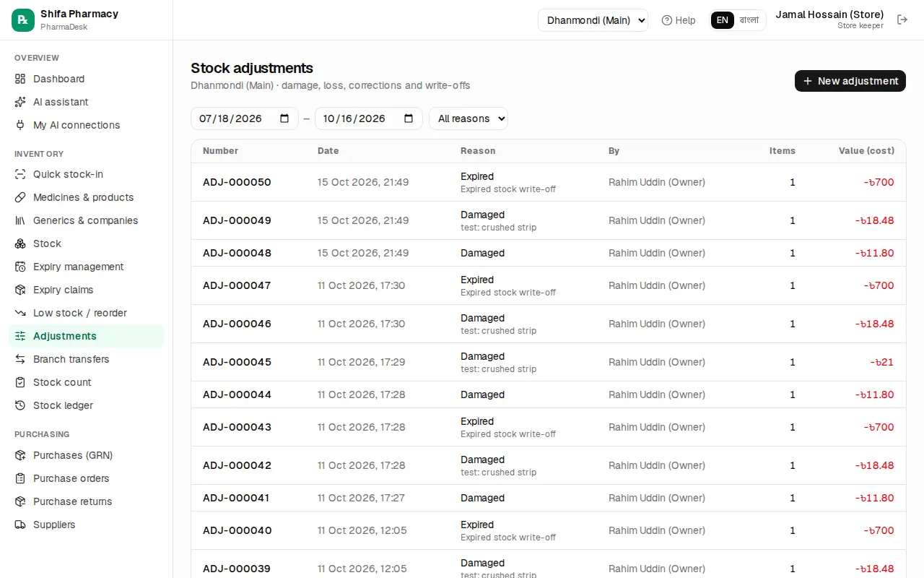Click the Purchases (GRN) package icon
This screenshot has height=578, width=924.
point(20,455)
